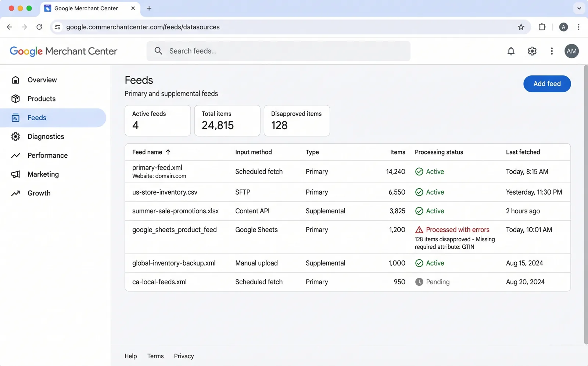This screenshot has height=366, width=588.
Task: Open the Chrome profile A icon
Action: click(x=563, y=27)
